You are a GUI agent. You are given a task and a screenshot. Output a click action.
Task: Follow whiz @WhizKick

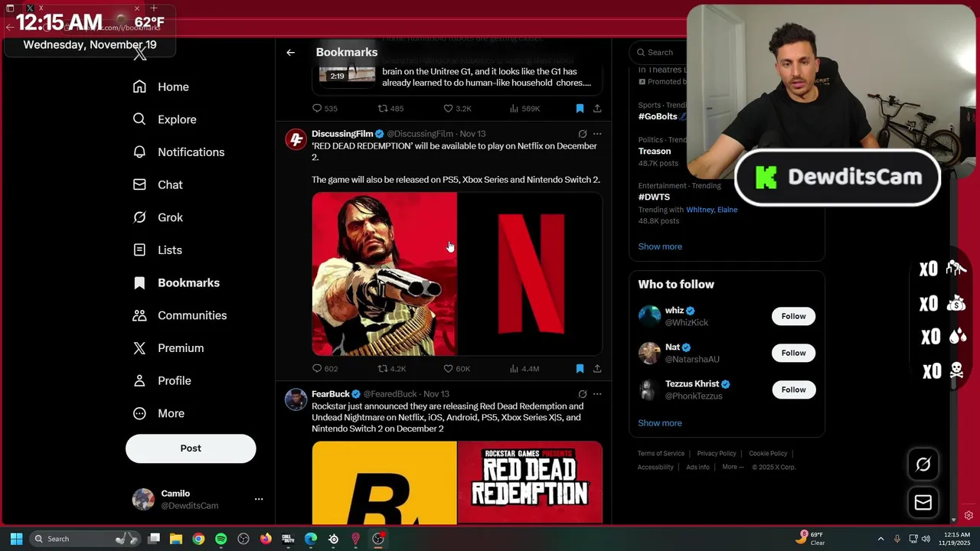[793, 316]
